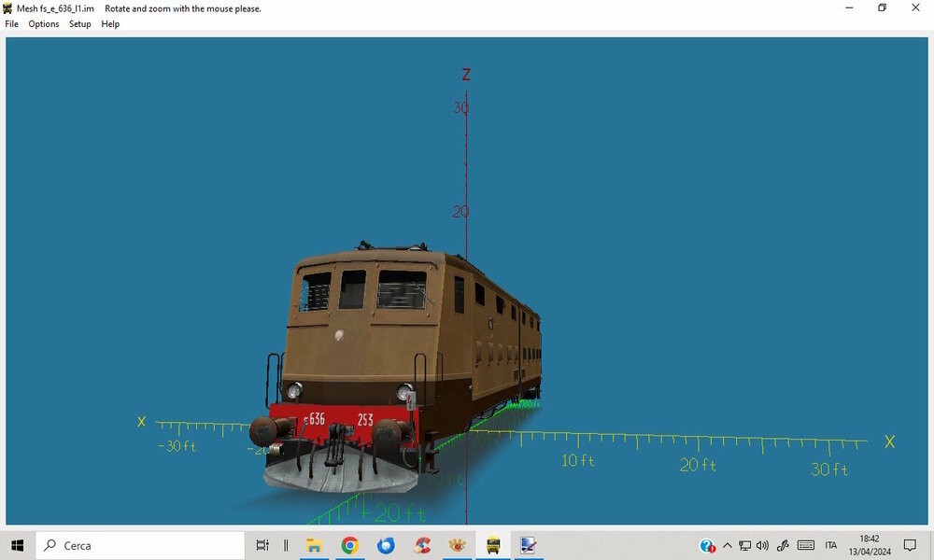Expand the hidden tray icons chevron
934x560 pixels.
pos(728,545)
